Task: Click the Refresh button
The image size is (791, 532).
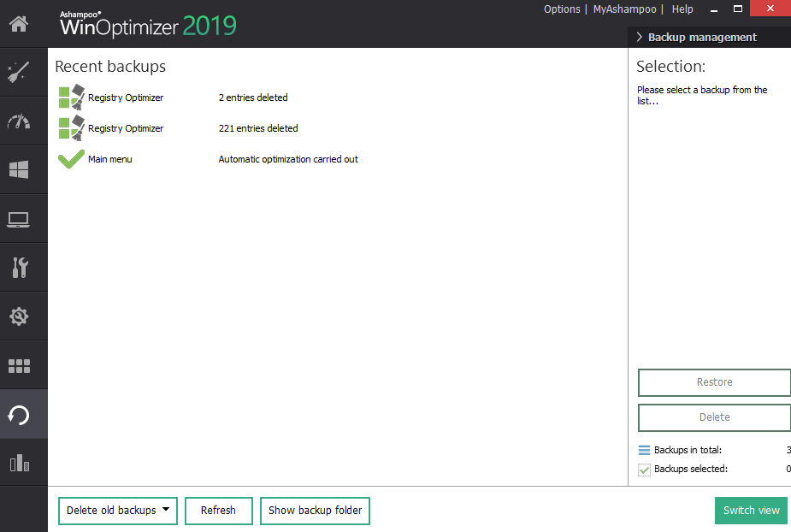Action: (218, 511)
